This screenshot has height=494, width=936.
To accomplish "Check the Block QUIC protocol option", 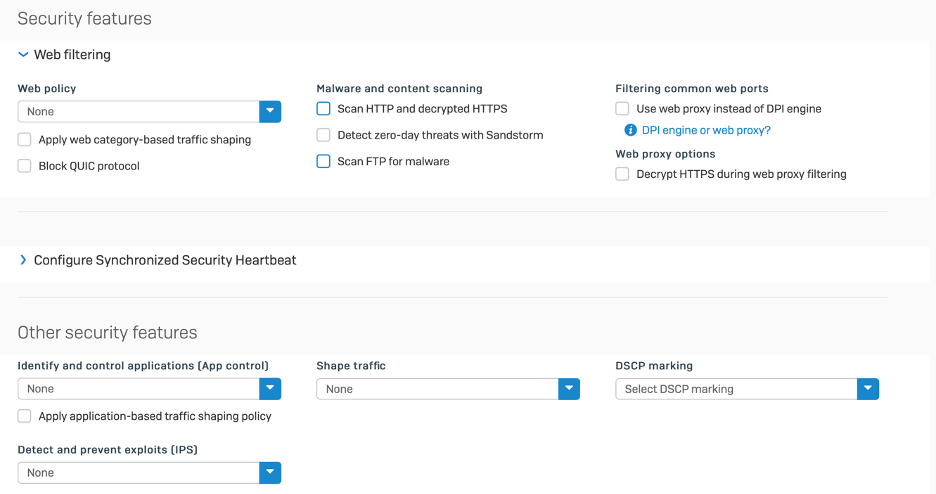I will [25, 166].
